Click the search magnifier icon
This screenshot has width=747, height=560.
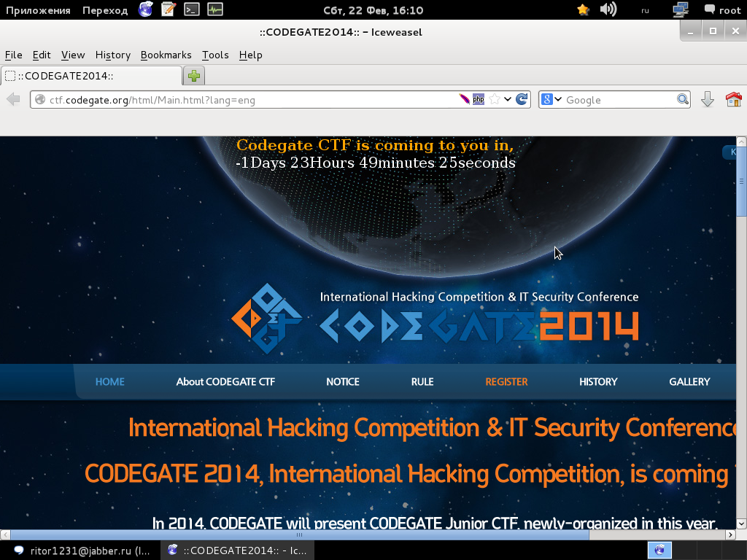click(683, 99)
